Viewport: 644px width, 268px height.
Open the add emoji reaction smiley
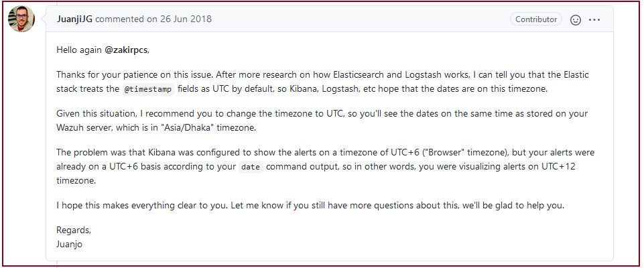pos(576,19)
